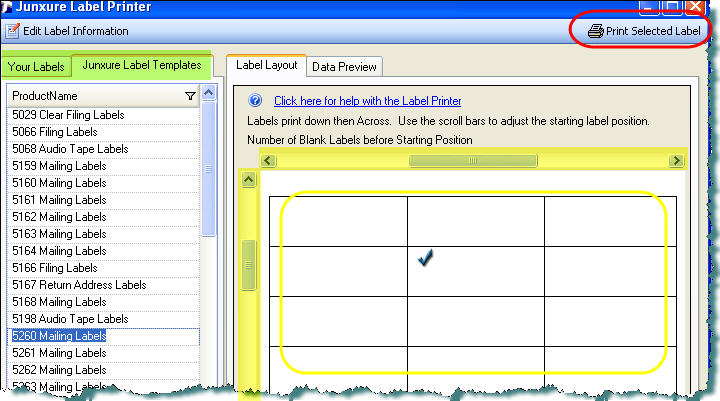Click the blue help question mark icon

coord(255,100)
